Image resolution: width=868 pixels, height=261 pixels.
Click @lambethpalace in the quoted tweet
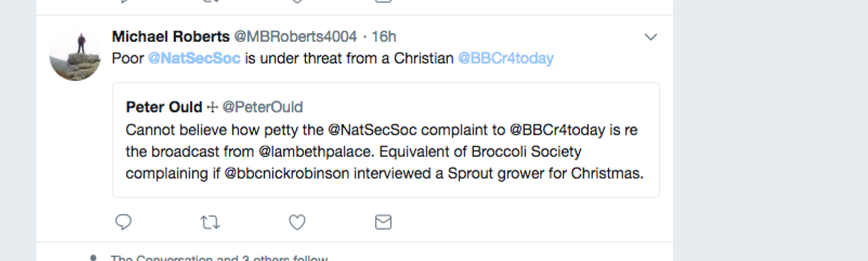[316, 152]
